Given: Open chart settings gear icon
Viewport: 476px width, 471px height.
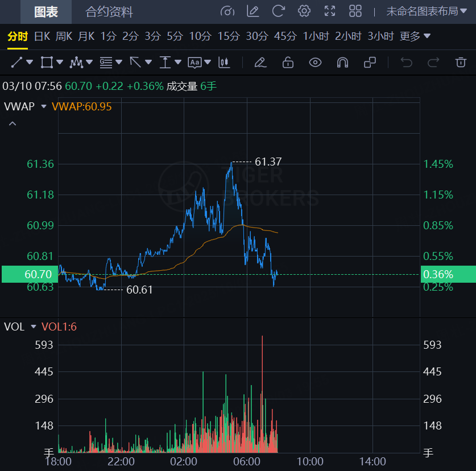Looking at the screenshot, I should pyautogui.click(x=304, y=11).
